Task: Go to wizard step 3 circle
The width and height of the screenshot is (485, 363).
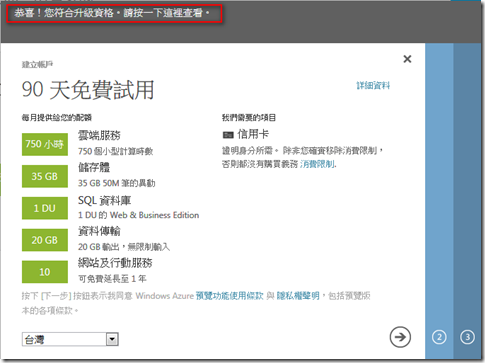Action: [467, 337]
